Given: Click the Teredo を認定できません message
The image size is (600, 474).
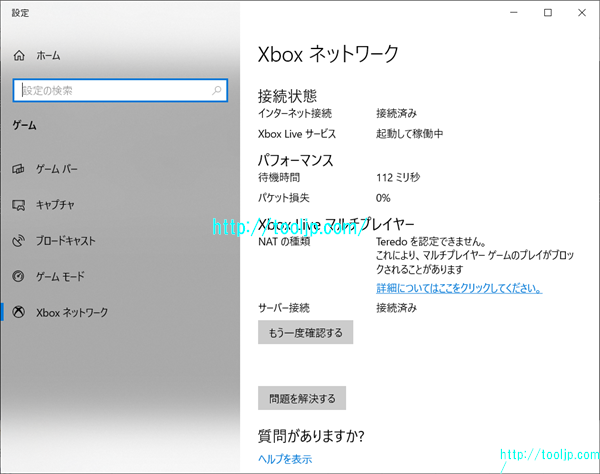Looking at the screenshot, I should click(431, 242).
